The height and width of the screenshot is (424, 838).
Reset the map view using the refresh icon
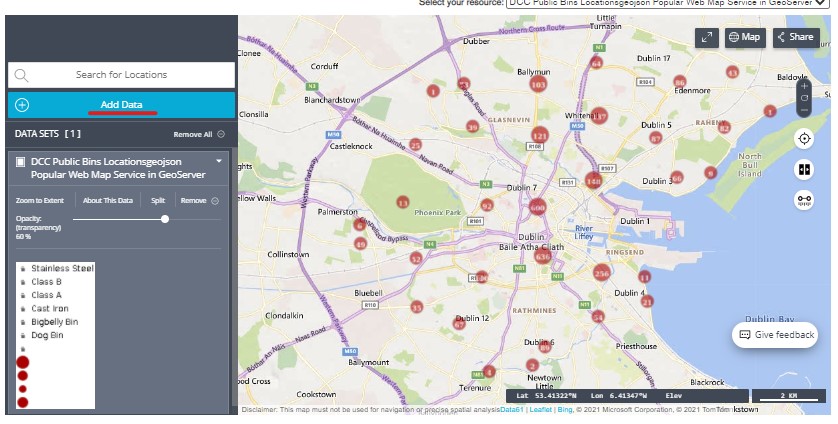point(804,98)
